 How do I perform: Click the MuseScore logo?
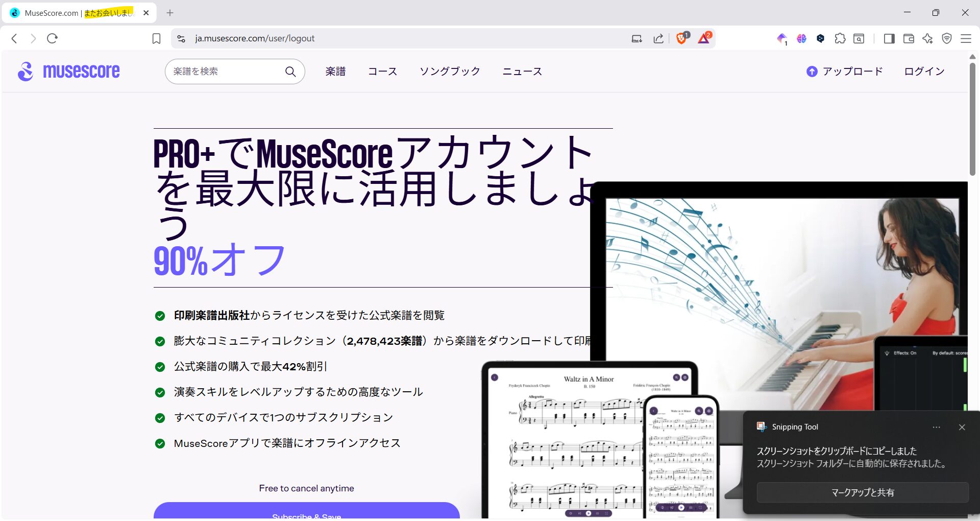(69, 71)
